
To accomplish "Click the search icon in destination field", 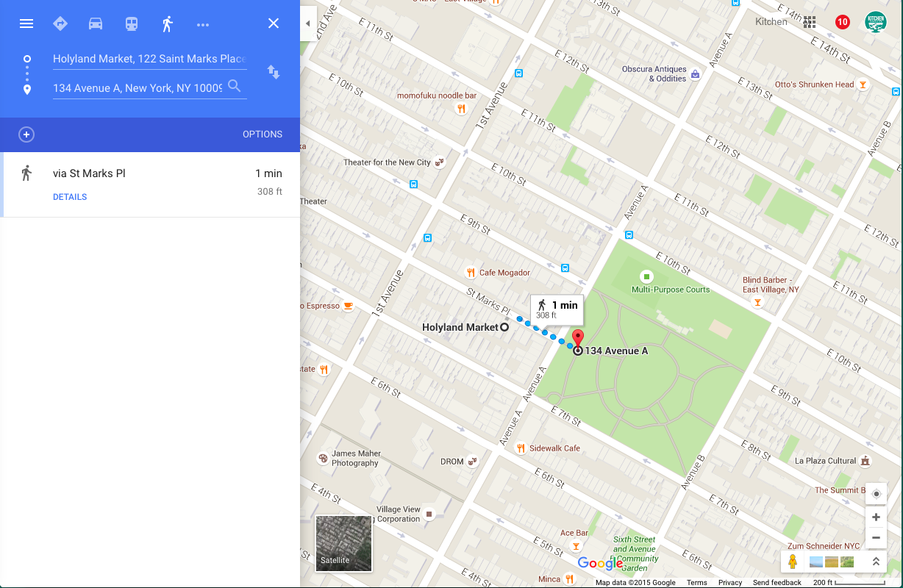I will click(x=235, y=87).
